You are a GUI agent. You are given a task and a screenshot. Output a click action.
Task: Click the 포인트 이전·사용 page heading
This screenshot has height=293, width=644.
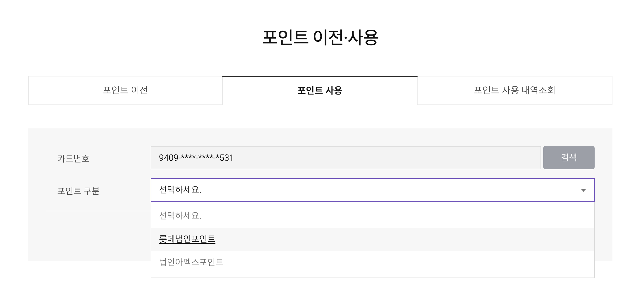tap(320, 37)
